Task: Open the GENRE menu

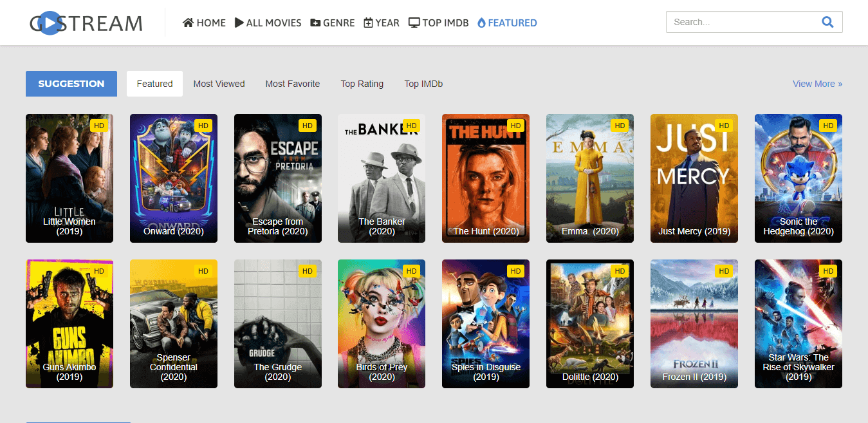Action: pos(333,23)
